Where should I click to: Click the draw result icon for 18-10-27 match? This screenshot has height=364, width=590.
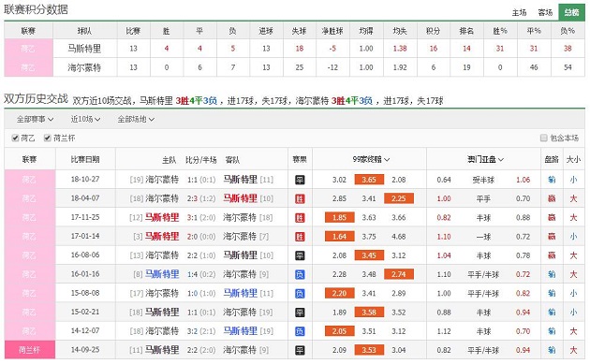[300, 180]
